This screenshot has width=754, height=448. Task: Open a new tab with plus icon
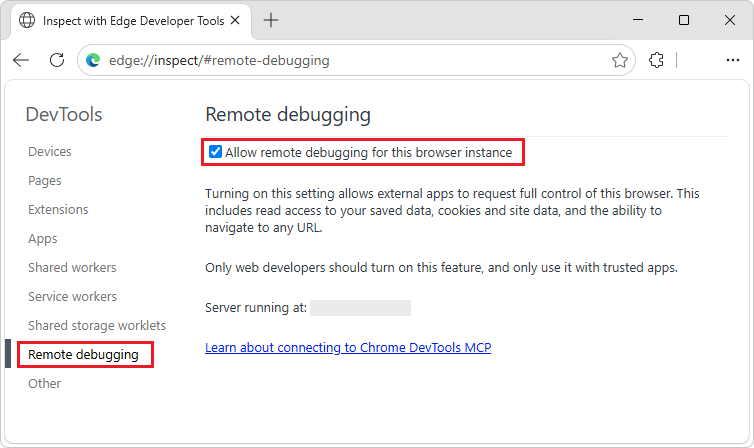(x=271, y=20)
